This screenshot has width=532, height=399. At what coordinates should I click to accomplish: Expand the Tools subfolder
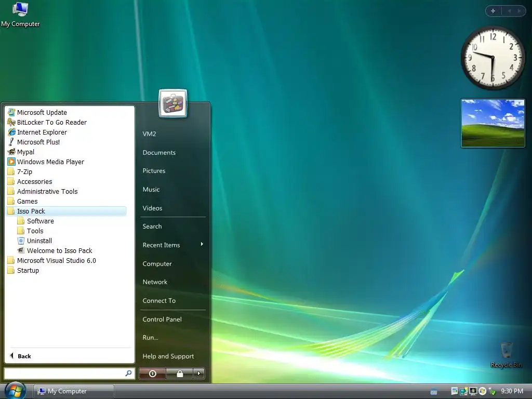coord(30,231)
